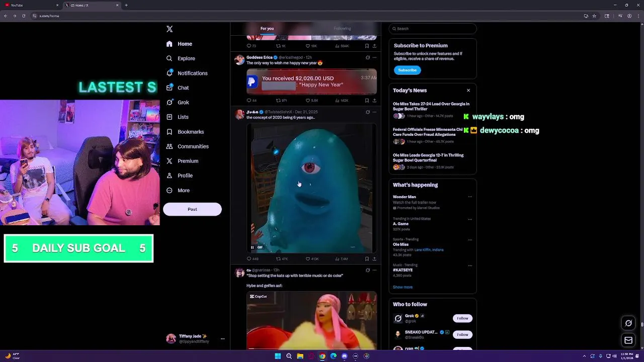Open Grok action on TwistedJohnX's post
This screenshot has height=362, width=644.
click(368, 112)
